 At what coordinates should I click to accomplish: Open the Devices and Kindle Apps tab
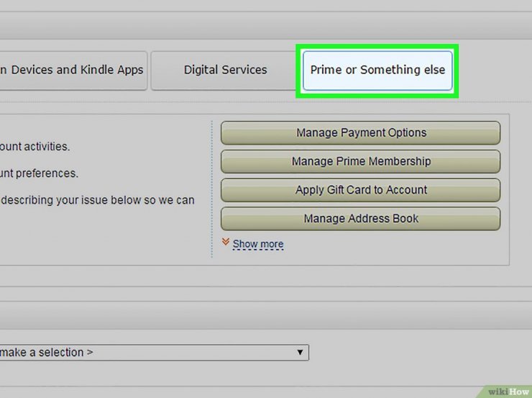click(73, 71)
